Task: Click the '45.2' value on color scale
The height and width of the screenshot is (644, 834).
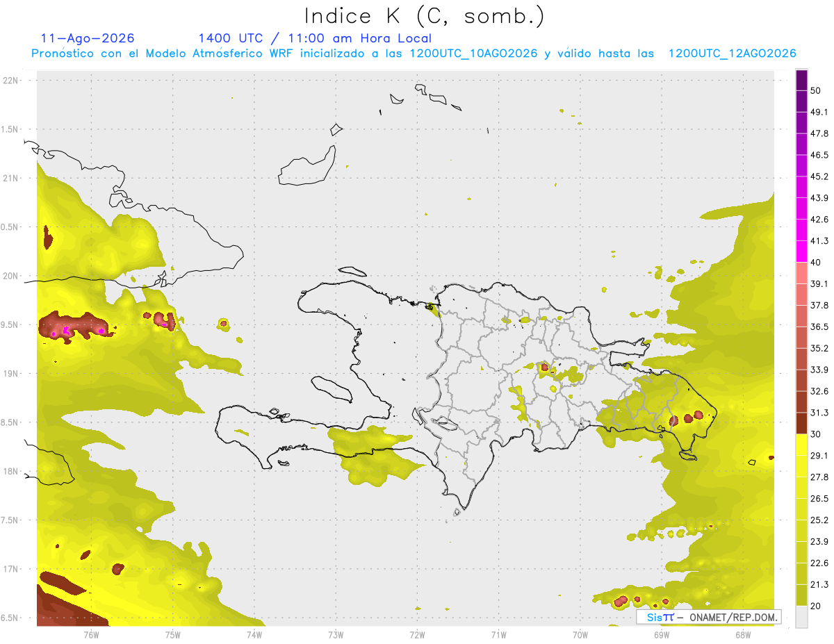Action: pyautogui.click(x=819, y=176)
